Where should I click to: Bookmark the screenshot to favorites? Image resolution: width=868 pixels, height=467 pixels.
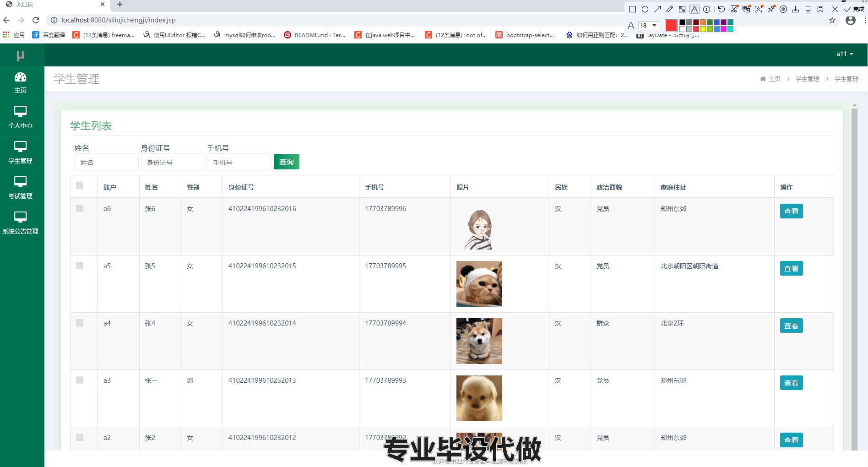tap(820, 9)
